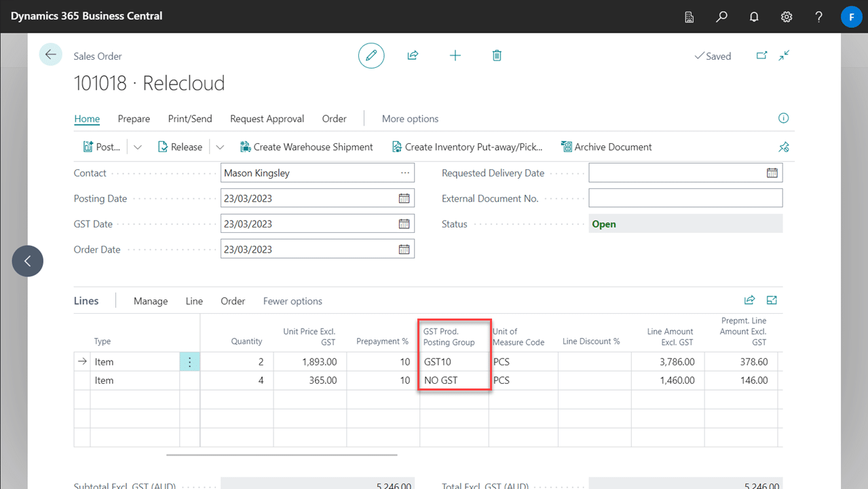Open the Order Date calendar picker
The height and width of the screenshot is (489, 868).
pos(404,249)
